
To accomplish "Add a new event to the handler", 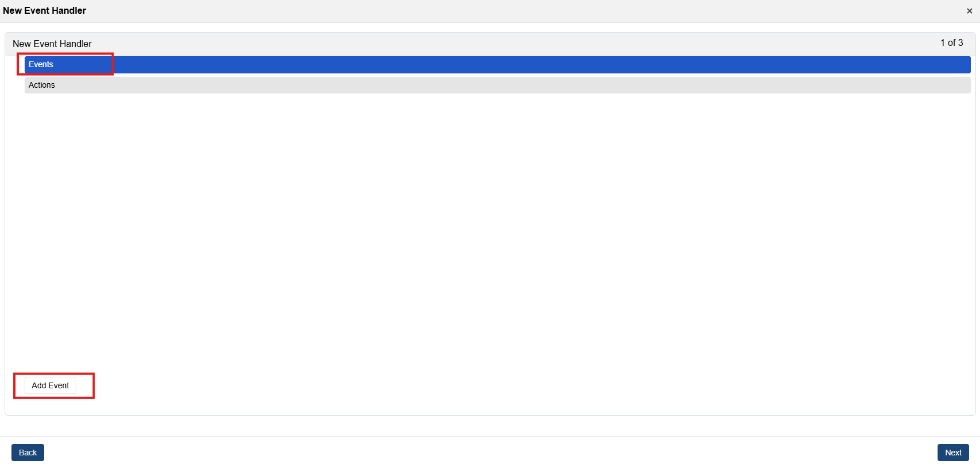I will [x=50, y=385].
